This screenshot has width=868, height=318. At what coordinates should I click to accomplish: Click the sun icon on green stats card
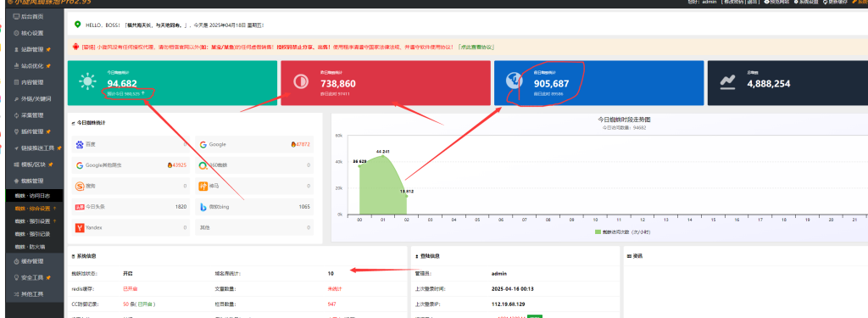(x=87, y=81)
